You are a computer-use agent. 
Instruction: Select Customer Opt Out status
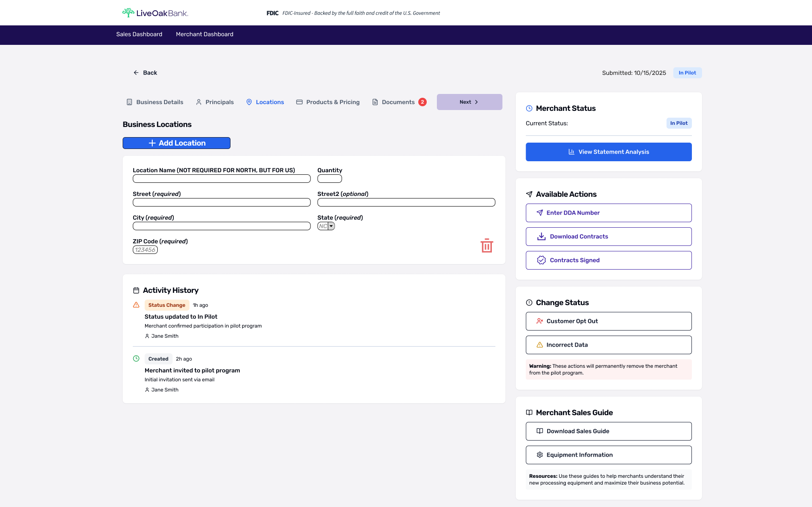pyautogui.click(x=609, y=321)
